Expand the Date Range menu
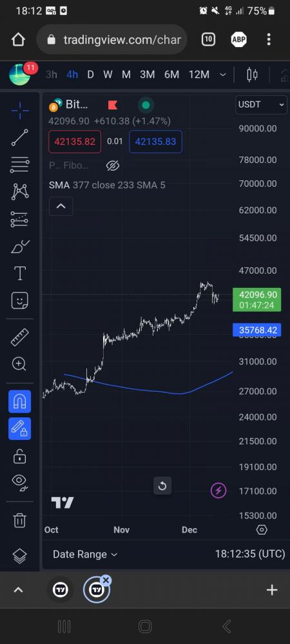This screenshot has height=644, width=290. click(x=85, y=554)
